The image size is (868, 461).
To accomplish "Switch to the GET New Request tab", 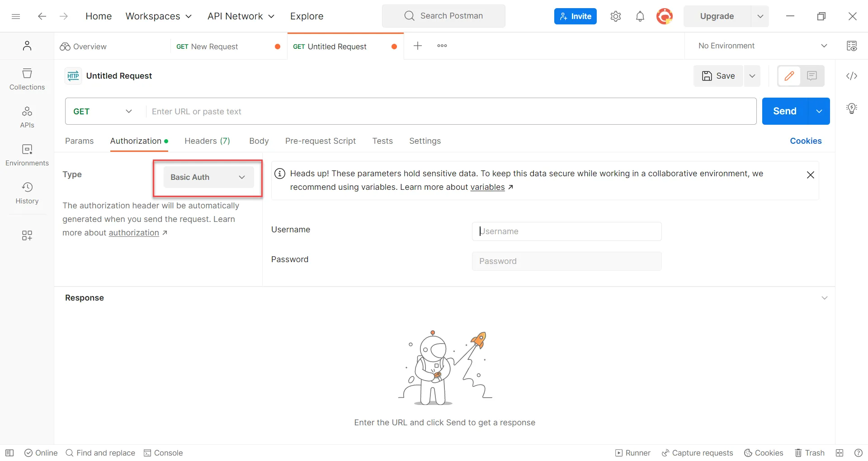I will pyautogui.click(x=228, y=47).
